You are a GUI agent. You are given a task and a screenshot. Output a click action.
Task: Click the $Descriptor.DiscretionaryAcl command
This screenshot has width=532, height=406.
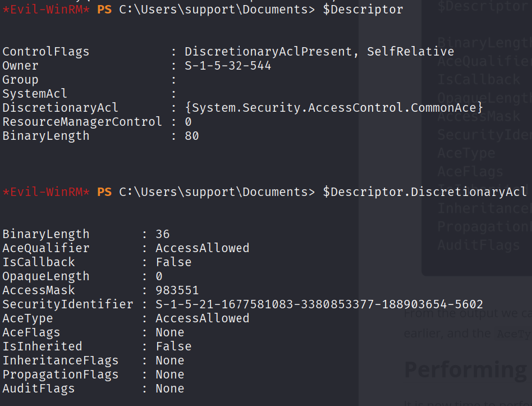[425, 192]
